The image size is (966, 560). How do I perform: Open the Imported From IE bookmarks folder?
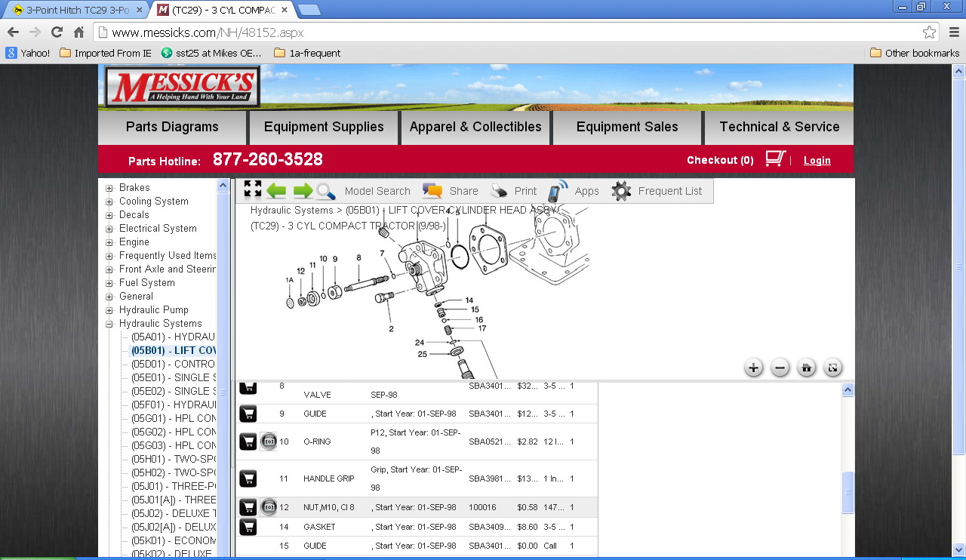105,53
